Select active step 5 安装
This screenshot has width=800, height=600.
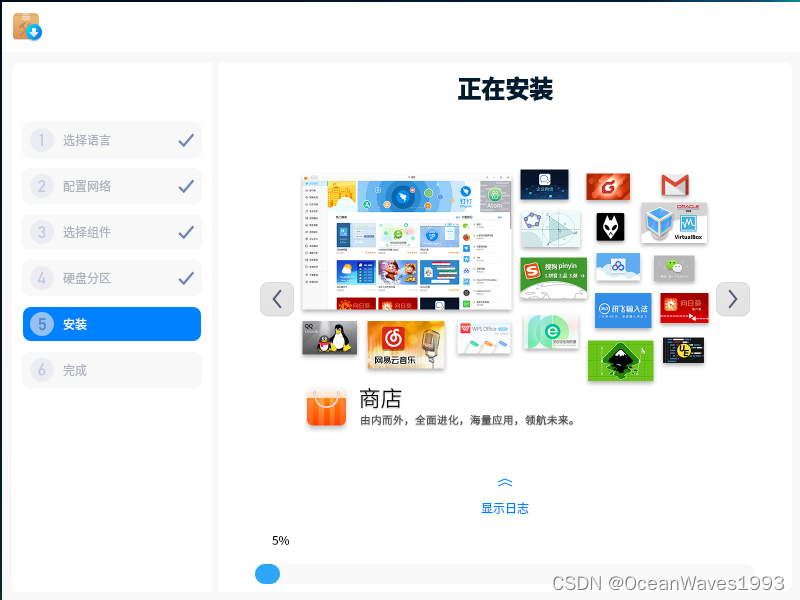[x=112, y=324]
